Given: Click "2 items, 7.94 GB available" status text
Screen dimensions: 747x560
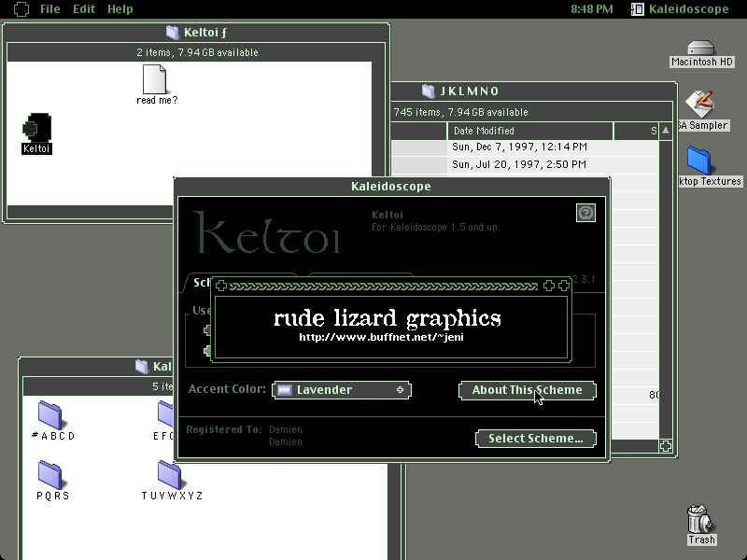Looking at the screenshot, I should (197, 52).
